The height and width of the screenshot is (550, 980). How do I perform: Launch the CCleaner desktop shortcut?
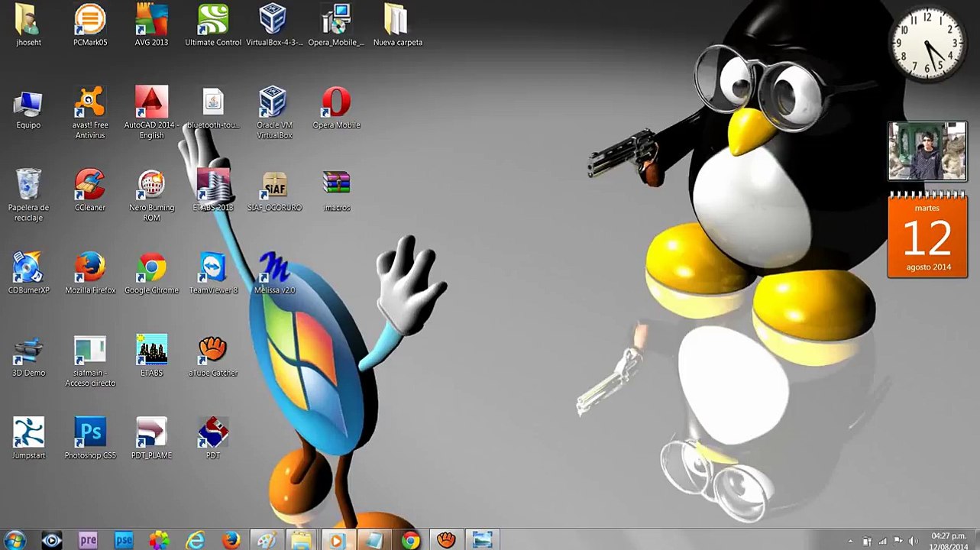90,191
